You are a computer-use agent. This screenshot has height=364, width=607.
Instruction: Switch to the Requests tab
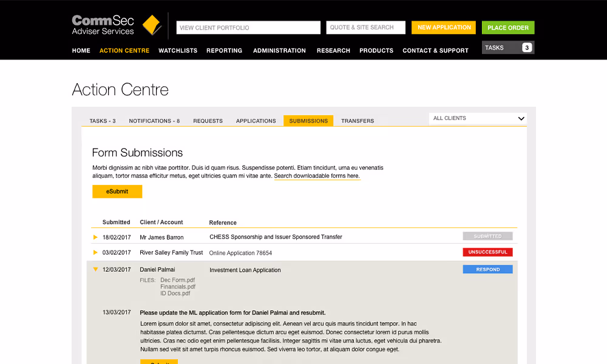pyautogui.click(x=208, y=121)
